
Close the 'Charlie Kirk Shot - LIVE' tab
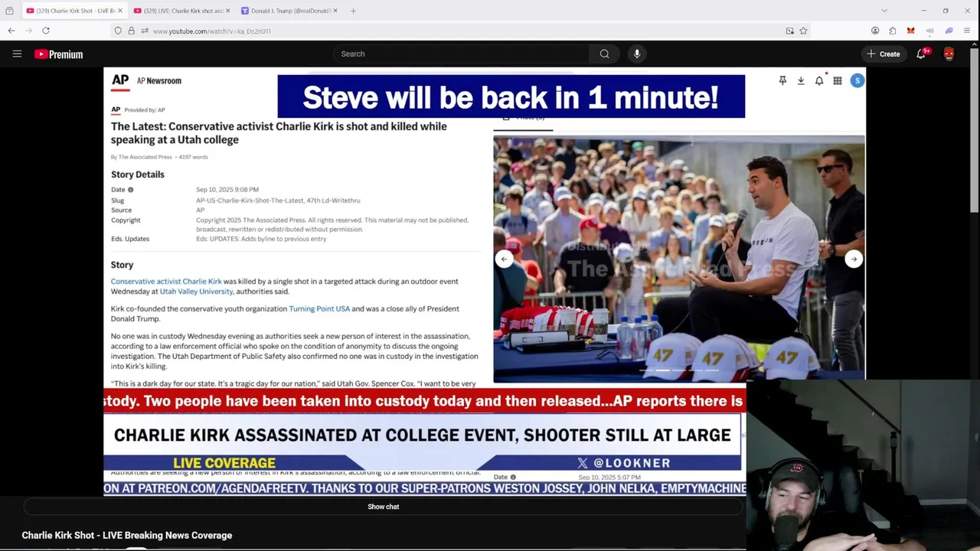pos(120,11)
